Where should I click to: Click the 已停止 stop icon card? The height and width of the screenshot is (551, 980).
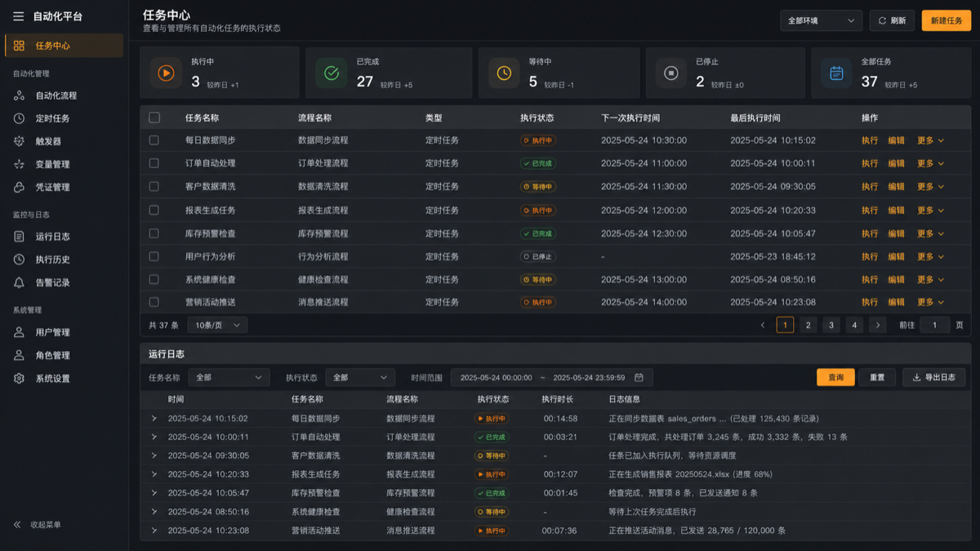pyautogui.click(x=671, y=73)
